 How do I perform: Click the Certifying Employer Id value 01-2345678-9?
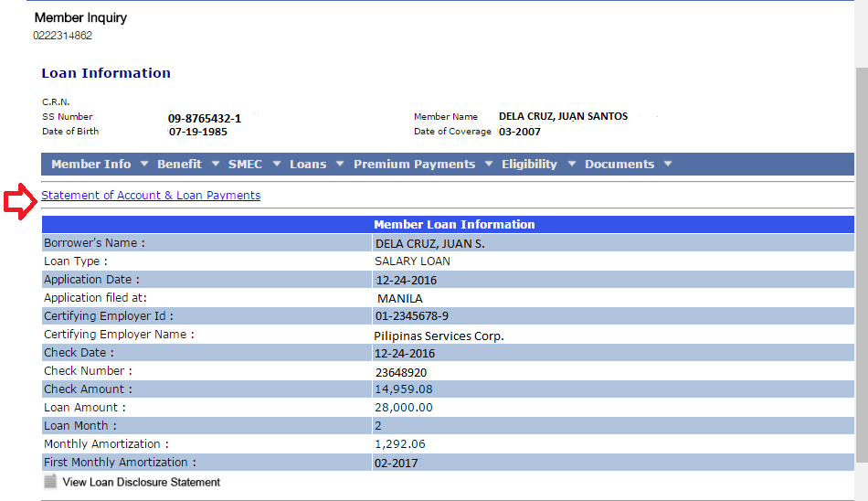pos(411,316)
